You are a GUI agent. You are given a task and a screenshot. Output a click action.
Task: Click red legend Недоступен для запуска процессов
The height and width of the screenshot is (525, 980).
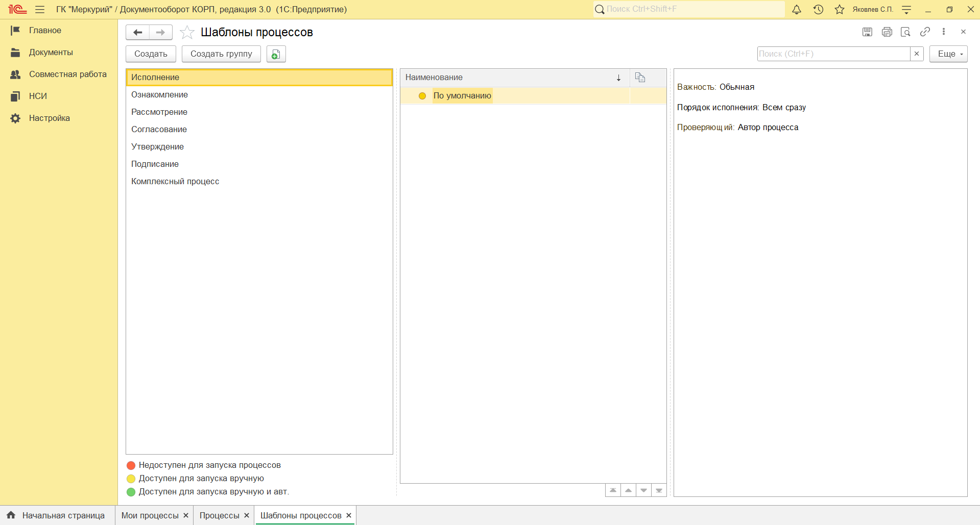(x=204, y=465)
